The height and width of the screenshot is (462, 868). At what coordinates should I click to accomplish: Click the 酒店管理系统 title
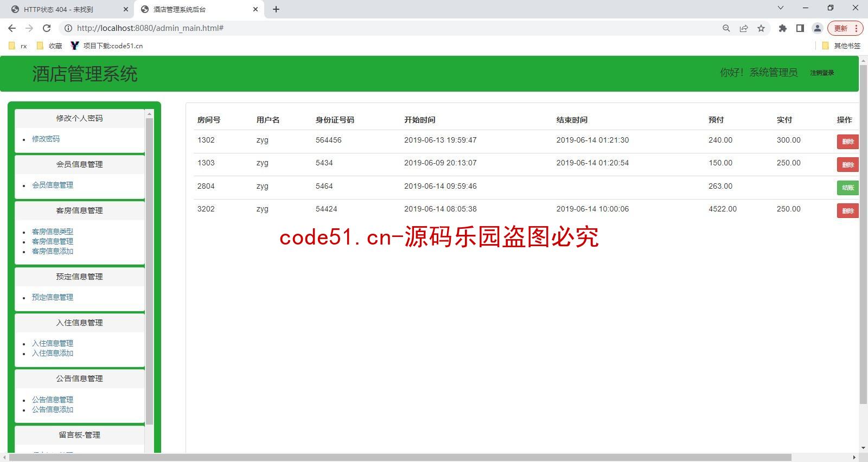pyautogui.click(x=85, y=74)
